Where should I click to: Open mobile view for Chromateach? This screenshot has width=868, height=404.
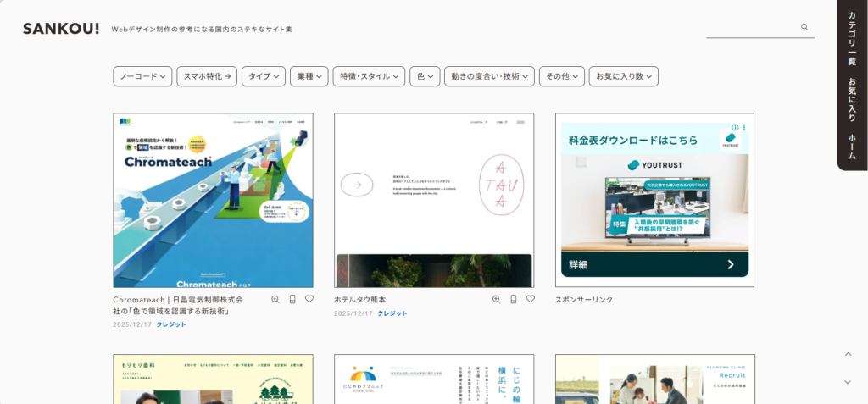click(292, 299)
